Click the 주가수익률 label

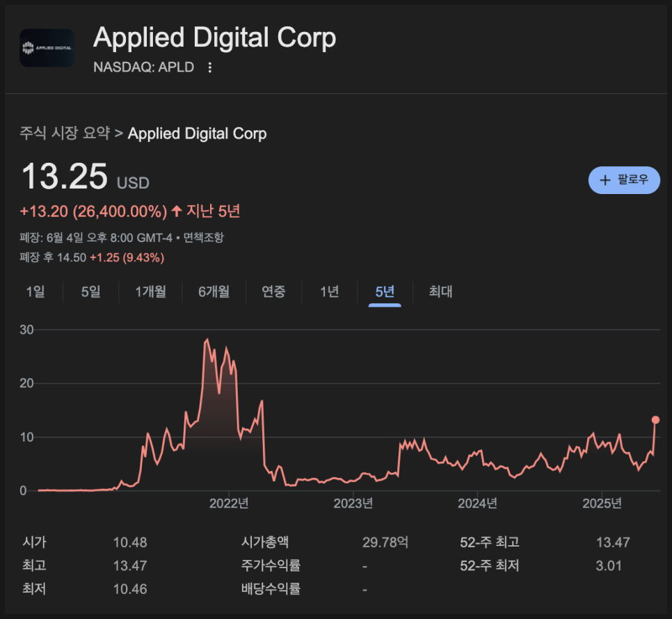coord(271,566)
